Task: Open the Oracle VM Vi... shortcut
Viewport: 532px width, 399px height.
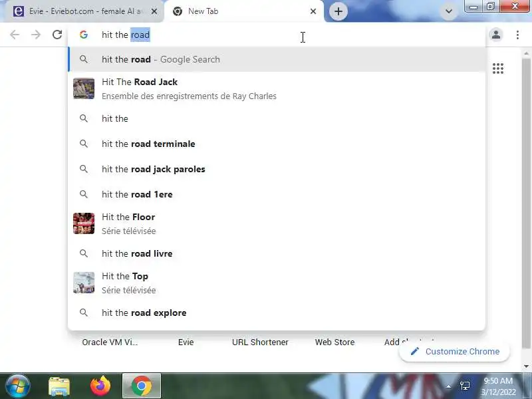Action: (110, 342)
